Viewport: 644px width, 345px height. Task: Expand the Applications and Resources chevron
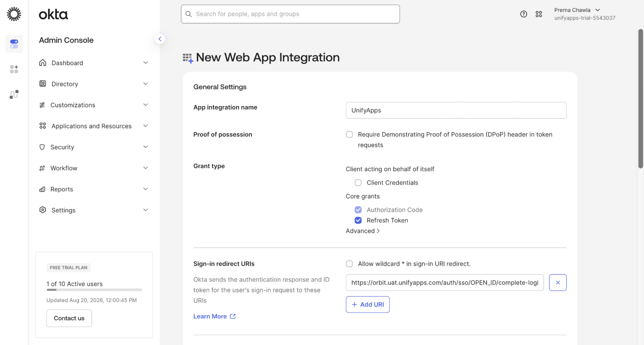[x=146, y=126]
